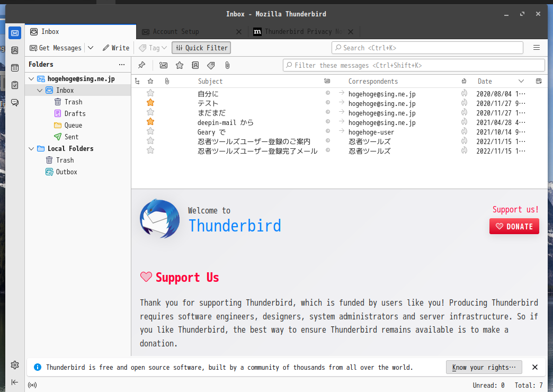Click the Thunderbird logo in welcome pane
553x392 pixels.
pyautogui.click(x=160, y=218)
